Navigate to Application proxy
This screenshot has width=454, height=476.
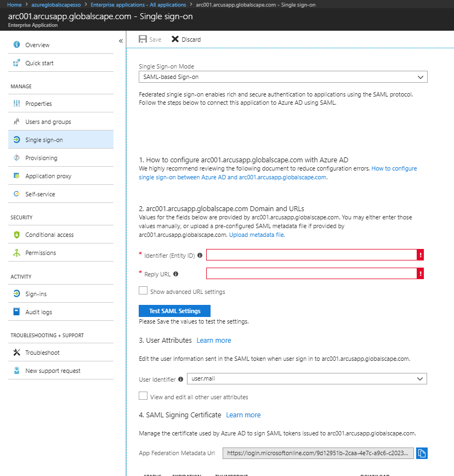[61, 176]
